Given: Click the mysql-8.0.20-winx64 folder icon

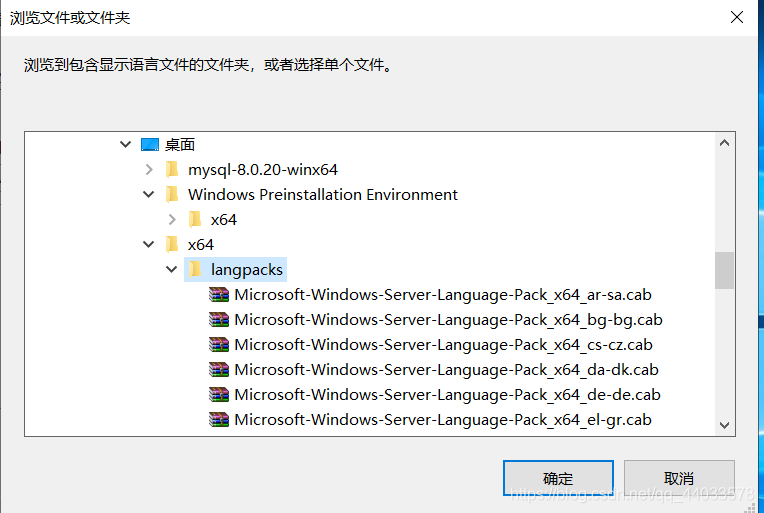Looking at the screenshot, I should click(172, 170).
